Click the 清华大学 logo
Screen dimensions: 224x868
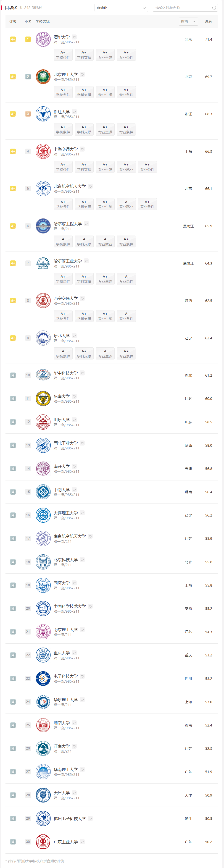tap(43, 39)
